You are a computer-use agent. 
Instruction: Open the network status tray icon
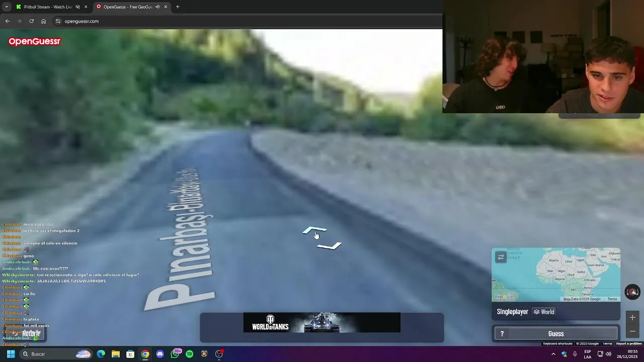600,354
